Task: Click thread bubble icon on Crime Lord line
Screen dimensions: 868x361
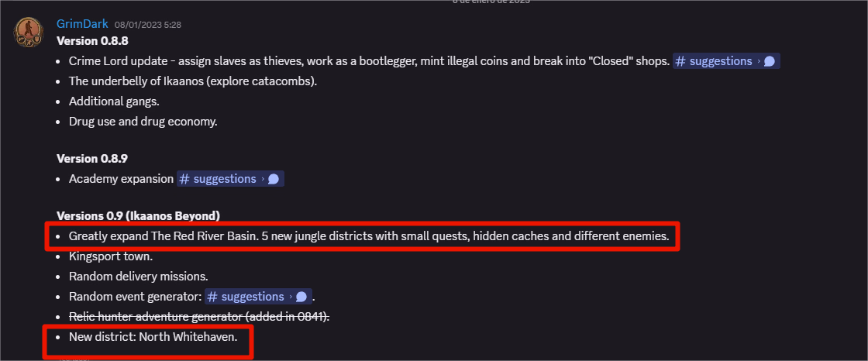Action: click(x=770, y=61)
